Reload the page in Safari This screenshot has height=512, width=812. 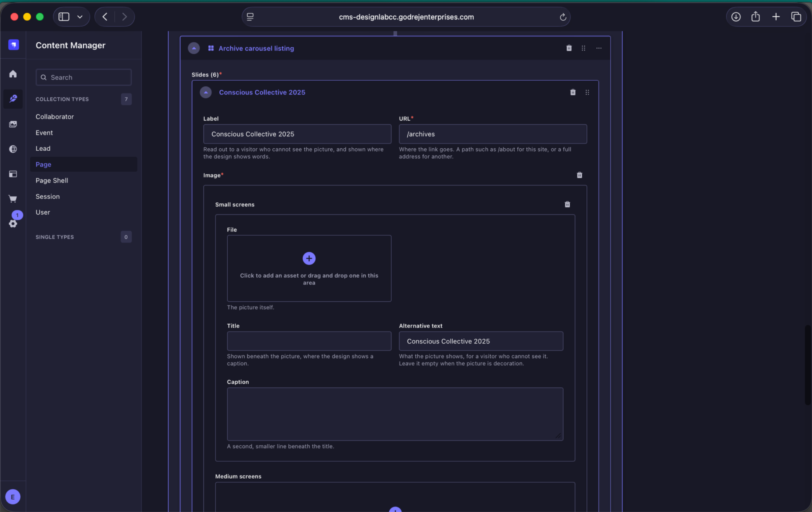pyautogui.click(x=562, y=17)
